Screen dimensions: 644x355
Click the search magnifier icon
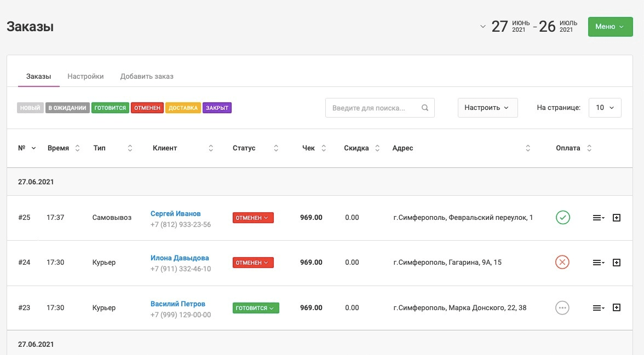coord(425,108)
